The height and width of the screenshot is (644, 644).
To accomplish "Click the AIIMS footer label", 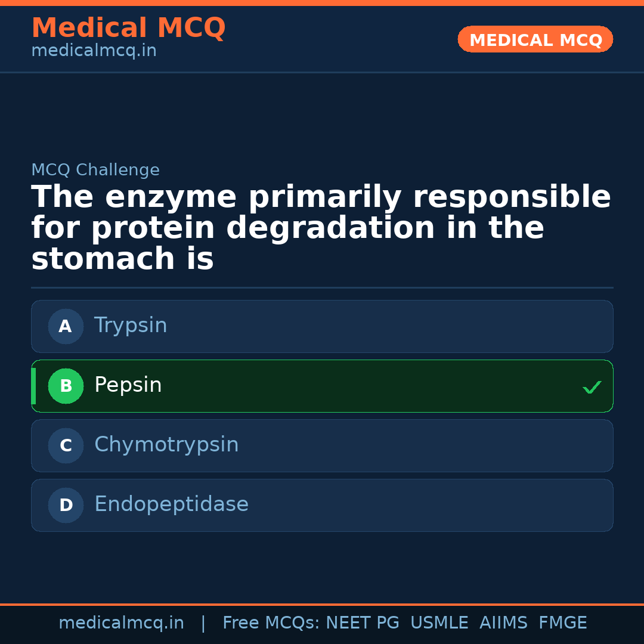I will 503,623.
